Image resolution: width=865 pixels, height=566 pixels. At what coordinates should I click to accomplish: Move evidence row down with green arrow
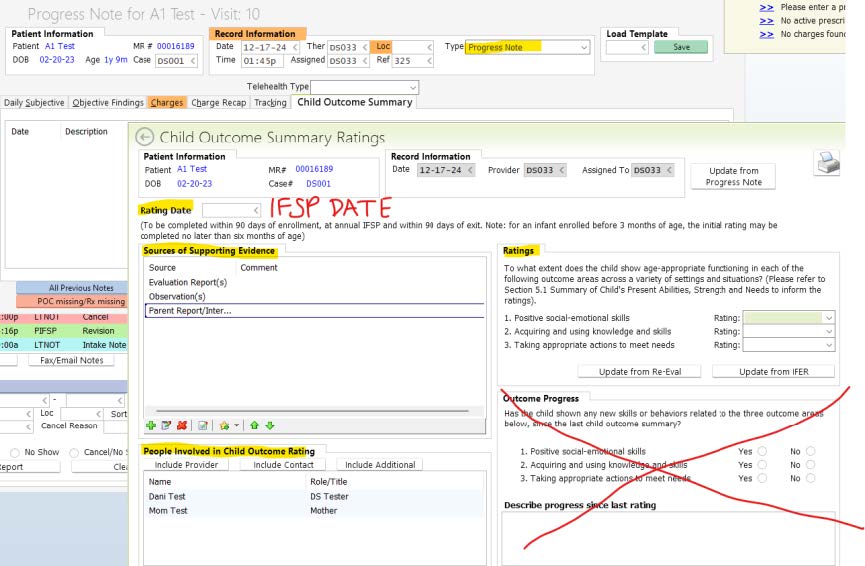(270, 425)
